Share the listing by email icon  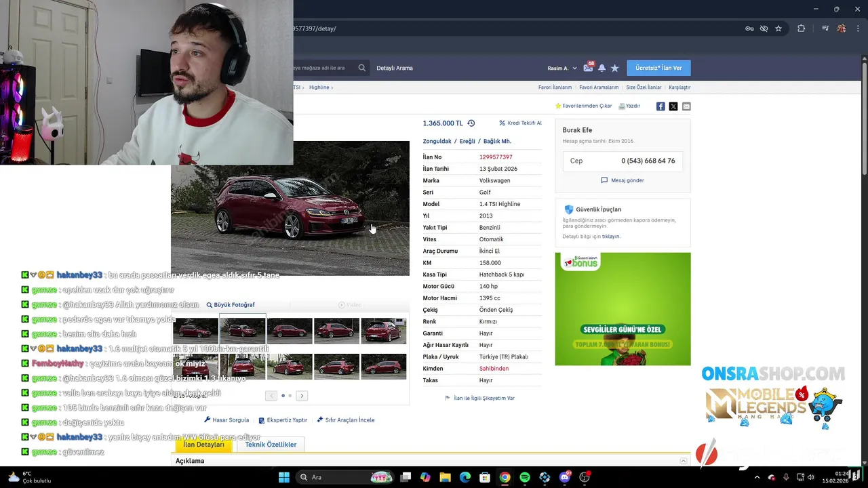tap(686, 106)
